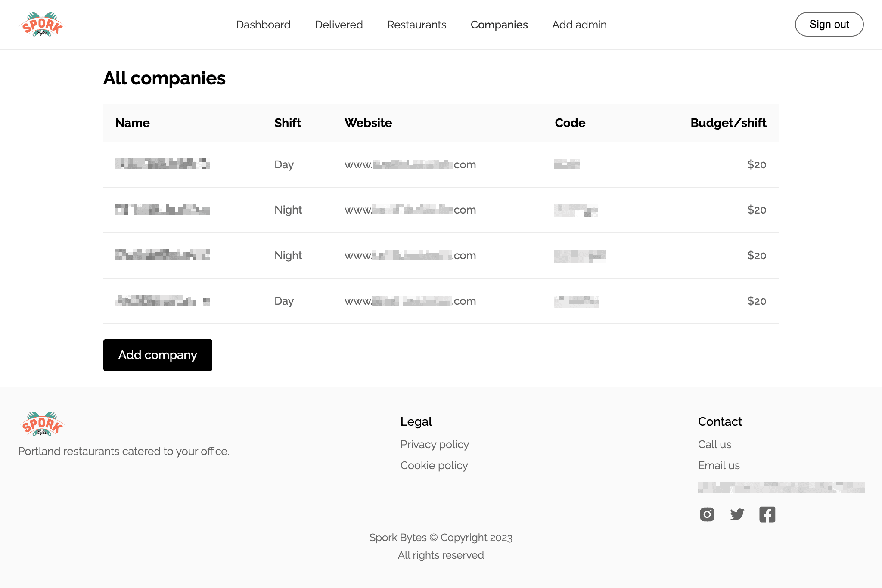This screenshot has height=588, width=882.
Task: Click the Name column header to sort
Action: (133, 123)
